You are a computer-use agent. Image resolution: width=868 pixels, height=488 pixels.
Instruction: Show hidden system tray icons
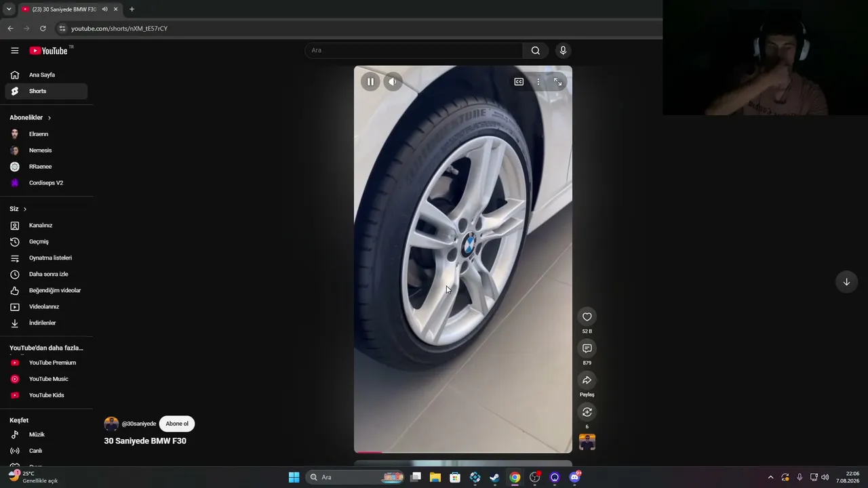770,477
